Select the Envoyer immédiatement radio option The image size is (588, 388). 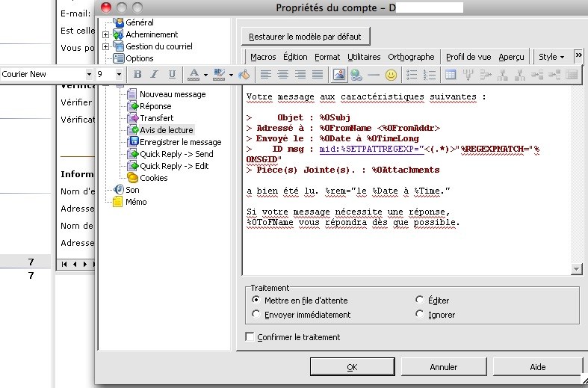click(x=257, y=315)
